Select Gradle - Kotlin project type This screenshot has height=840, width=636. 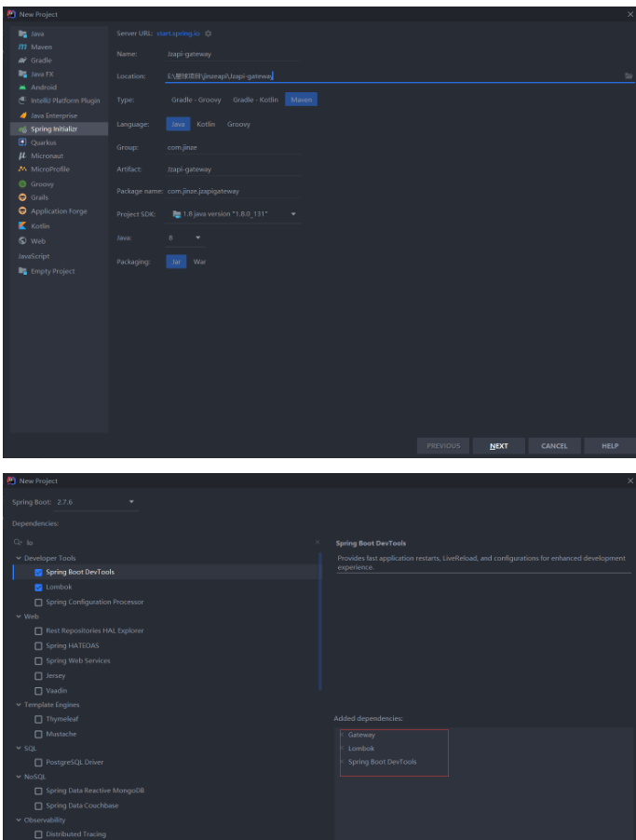pyautogui.click(x=255, y=100)
